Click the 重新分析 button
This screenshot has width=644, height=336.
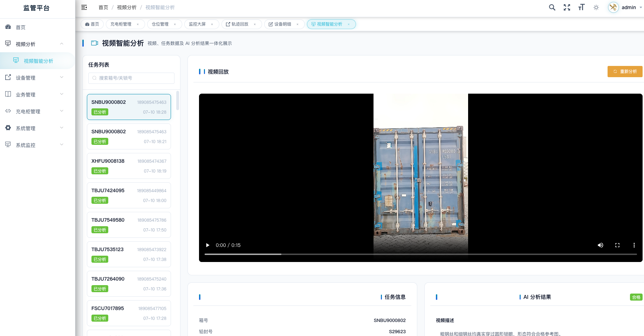[x=625, y=72]
